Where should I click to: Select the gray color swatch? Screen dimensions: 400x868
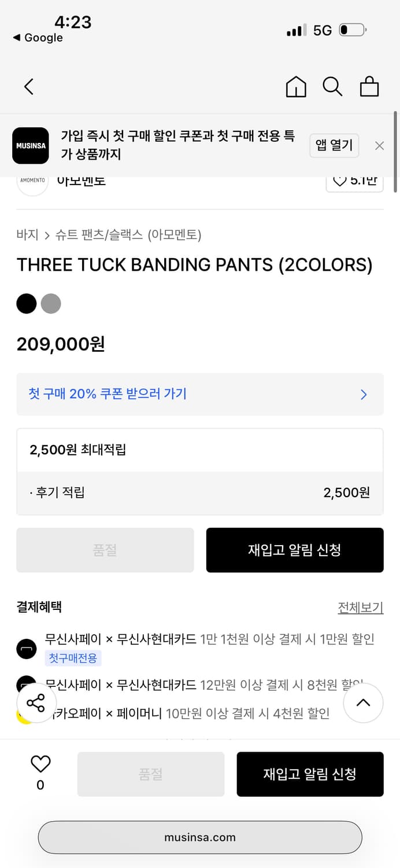(51, 303)
